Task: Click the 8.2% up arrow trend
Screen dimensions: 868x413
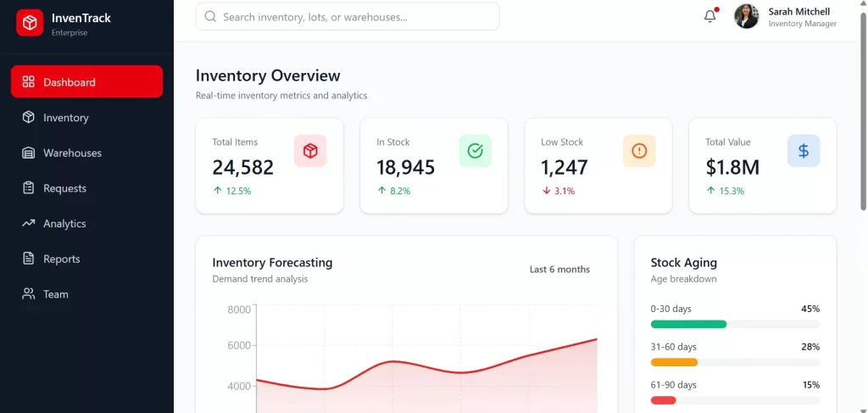Action: point(393,191)
